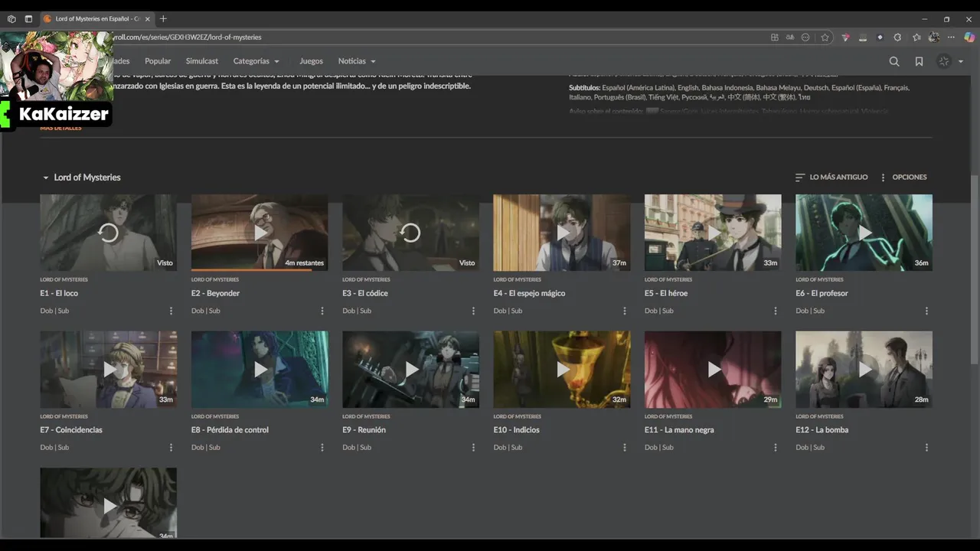Open options menu for E10 - Indicios
Screen dimensions: 980x551
click(625, 448)
